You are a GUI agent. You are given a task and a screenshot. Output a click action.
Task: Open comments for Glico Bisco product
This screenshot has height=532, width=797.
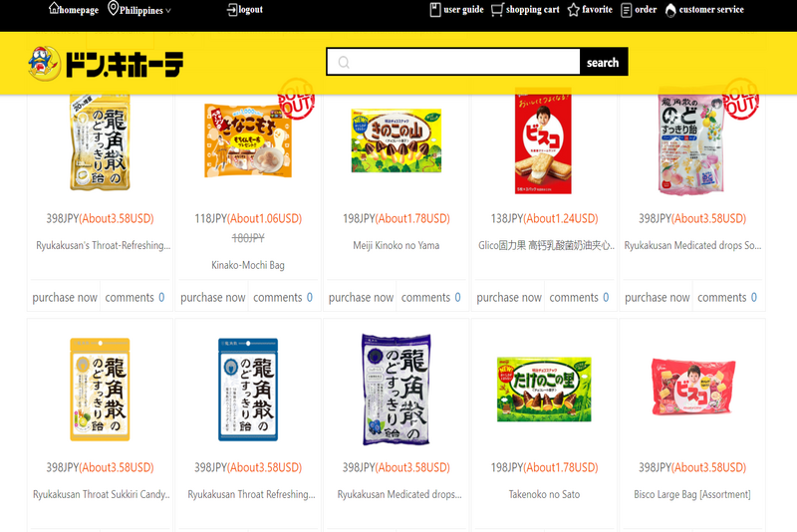579,297
